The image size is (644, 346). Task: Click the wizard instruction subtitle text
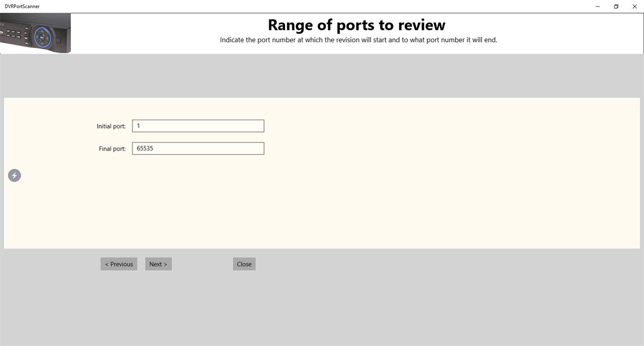(358, 40)
